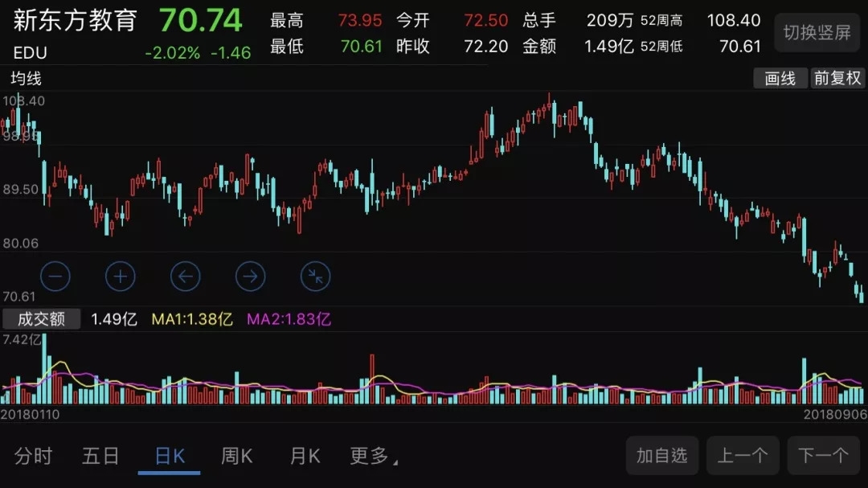Image resolution: width=868 pixels, height=488 pixels.
Task: Pan the chart left with the left arrow icon
Action: pyautogui.click(x=186, y=276)
